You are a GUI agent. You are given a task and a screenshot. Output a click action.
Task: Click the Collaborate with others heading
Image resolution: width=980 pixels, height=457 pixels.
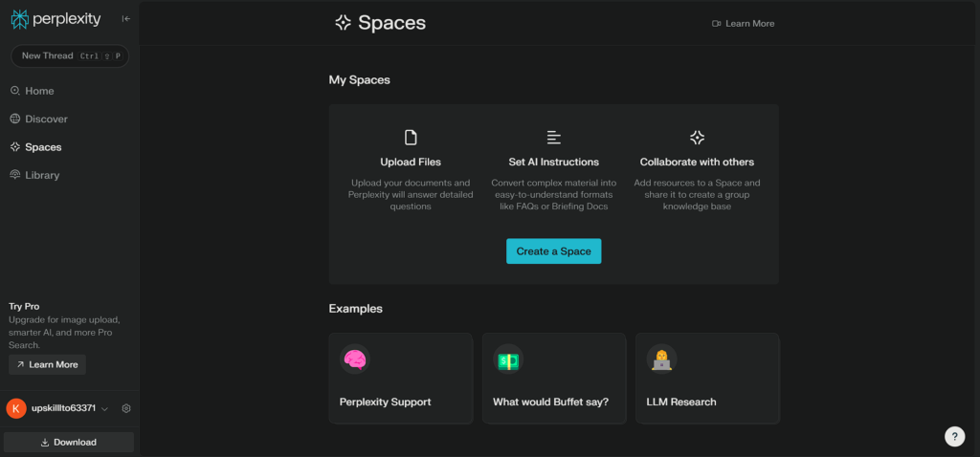click(x=697, y=162)
